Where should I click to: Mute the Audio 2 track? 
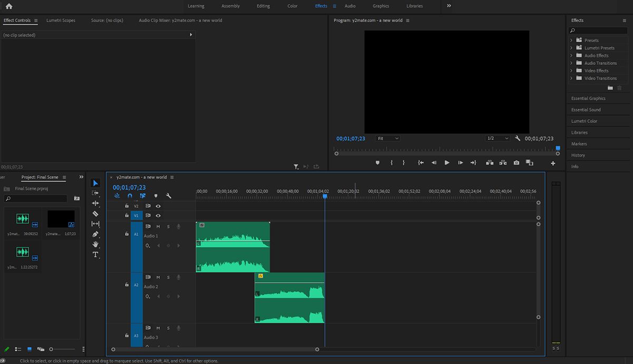click(x=158, y=277)
